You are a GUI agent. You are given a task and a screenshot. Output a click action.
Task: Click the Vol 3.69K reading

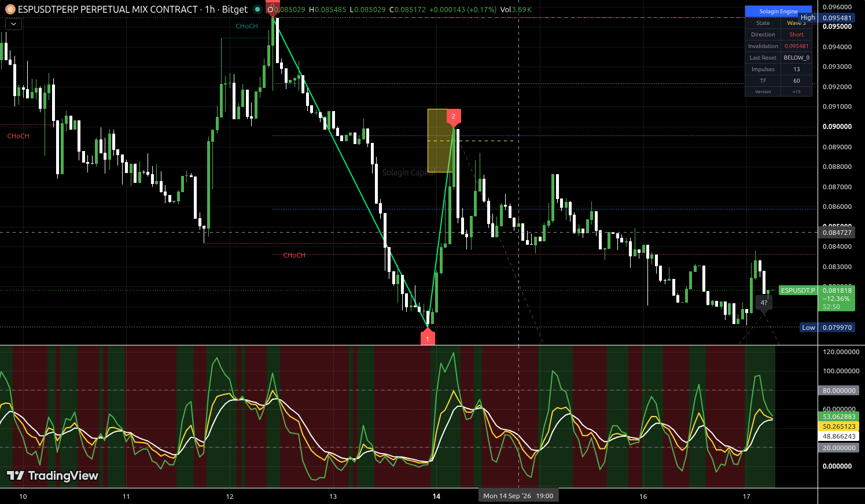point(516,10)
